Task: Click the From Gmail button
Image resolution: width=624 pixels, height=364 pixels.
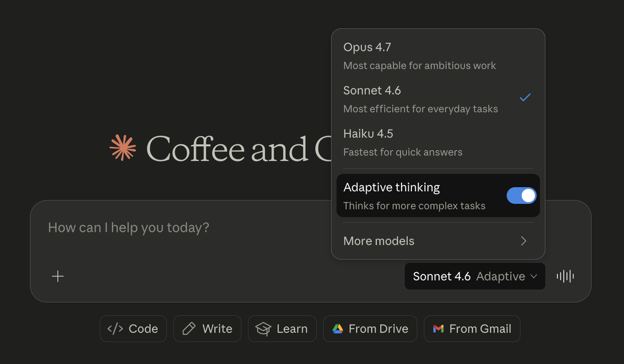Action: pos(472,329)
